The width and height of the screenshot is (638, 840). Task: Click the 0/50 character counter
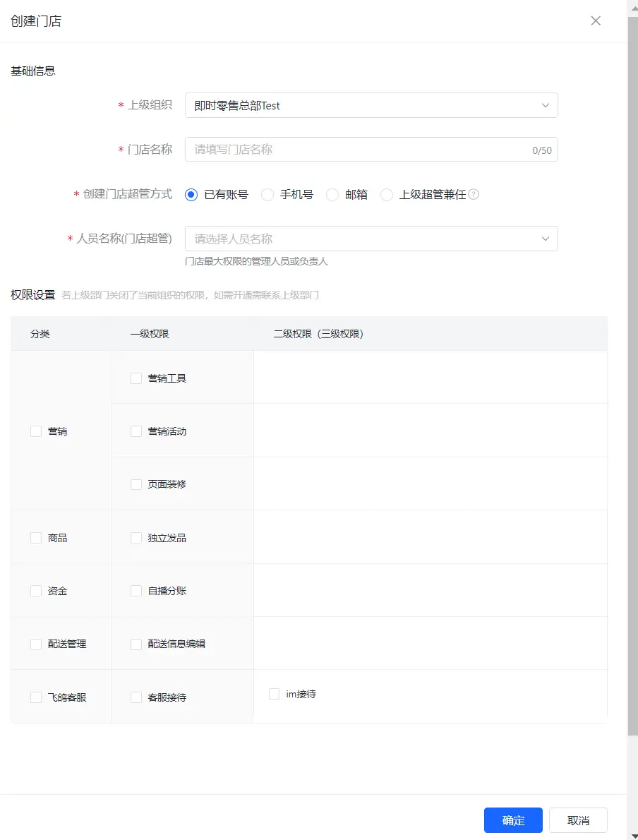coord(541,150)
